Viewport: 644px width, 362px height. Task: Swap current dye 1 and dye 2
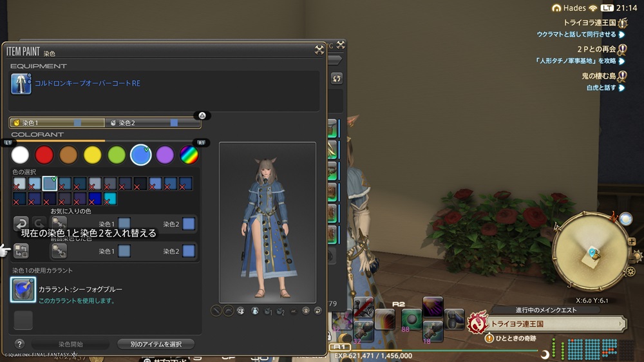pyautogui.click(x=21, y=251)
